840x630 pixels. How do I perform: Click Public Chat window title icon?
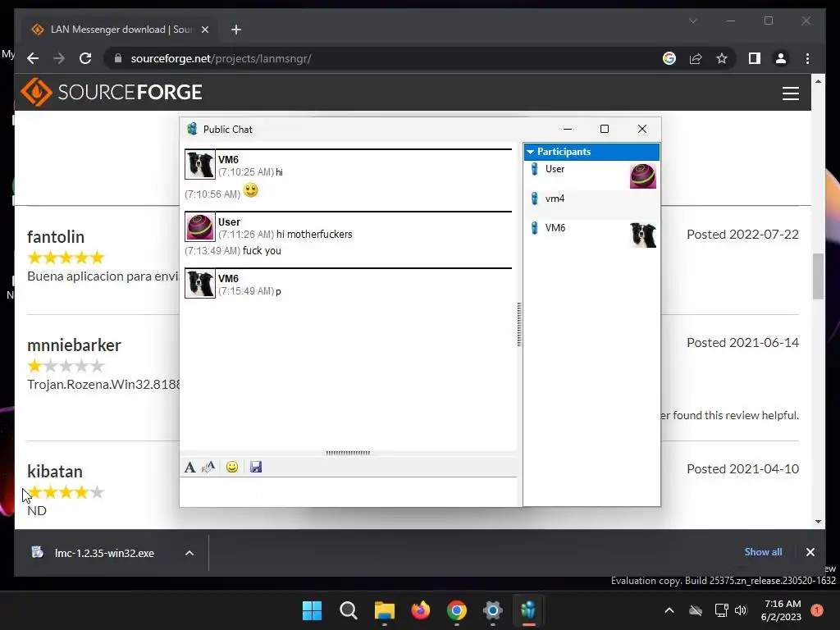point(192,129)
